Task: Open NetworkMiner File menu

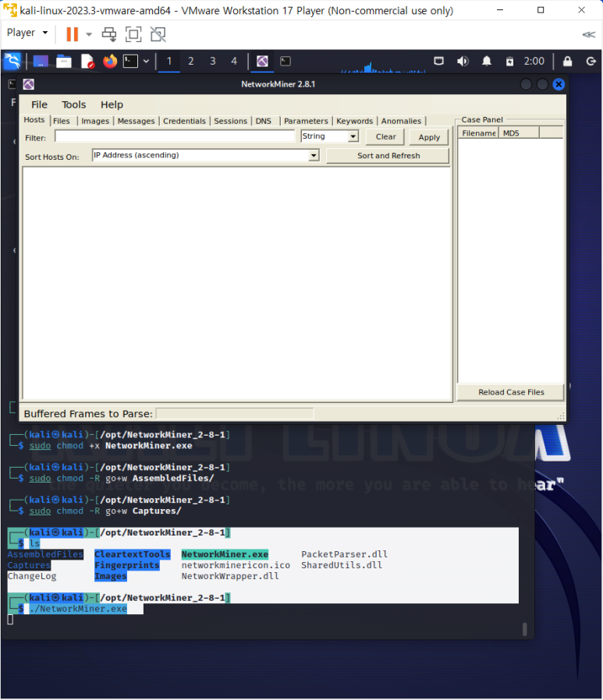Action: coord(39,104)
